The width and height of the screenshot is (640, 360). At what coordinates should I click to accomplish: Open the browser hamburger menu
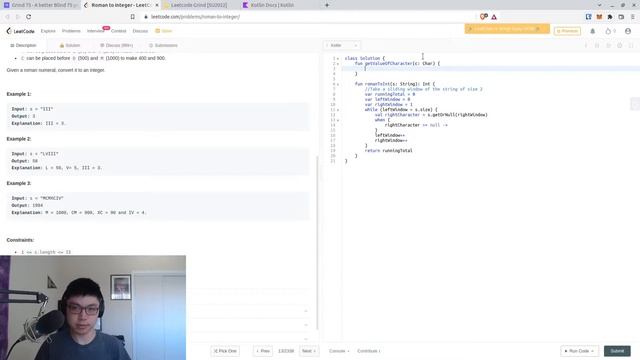(632, 17)
